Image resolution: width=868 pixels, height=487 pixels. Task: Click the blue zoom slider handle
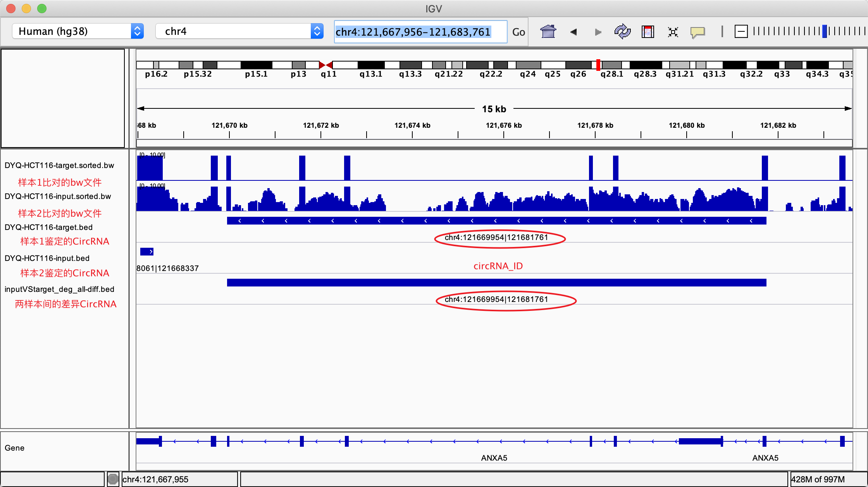(825, 31)
